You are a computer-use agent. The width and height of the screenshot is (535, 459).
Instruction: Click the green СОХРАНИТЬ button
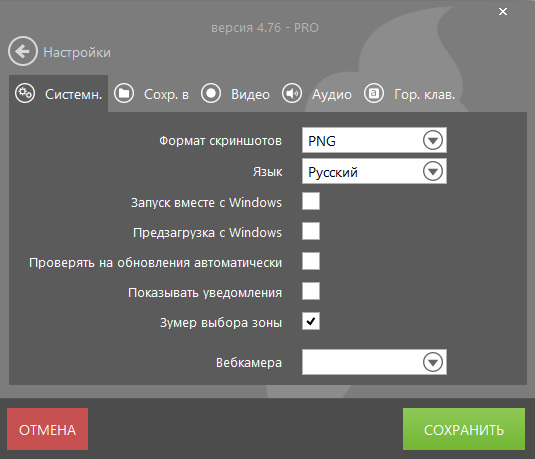[464, 429]
